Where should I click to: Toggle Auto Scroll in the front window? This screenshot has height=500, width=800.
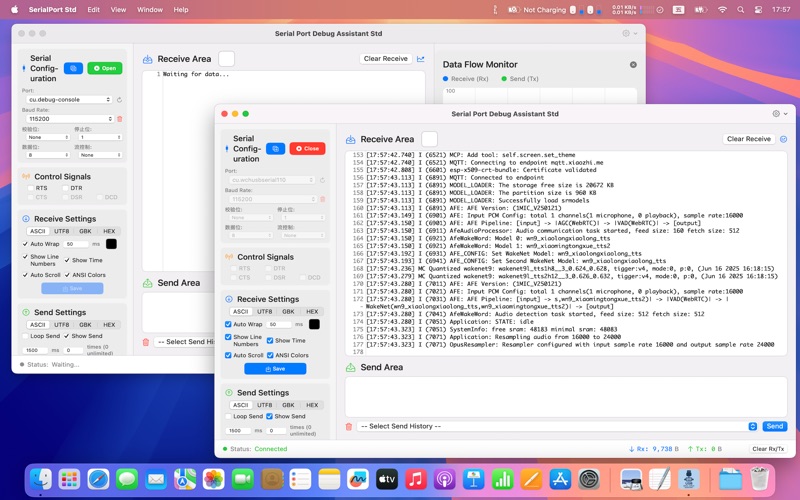(228, 355)
